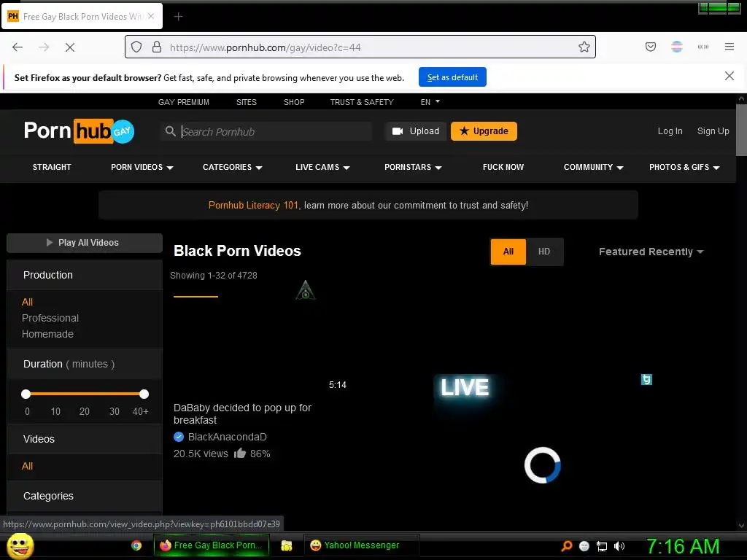
Task: Bookmark this page with the star icon
Action: 584,47
